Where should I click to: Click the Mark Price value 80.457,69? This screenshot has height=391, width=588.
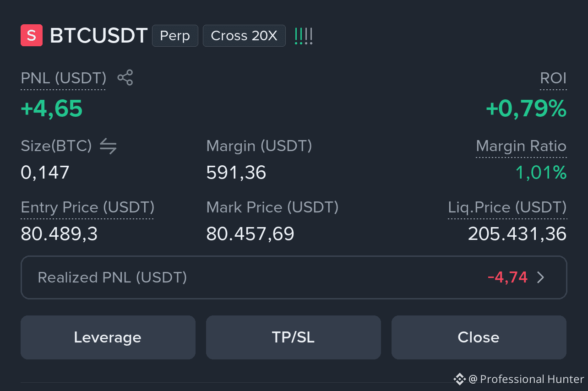tap(250, 234)
